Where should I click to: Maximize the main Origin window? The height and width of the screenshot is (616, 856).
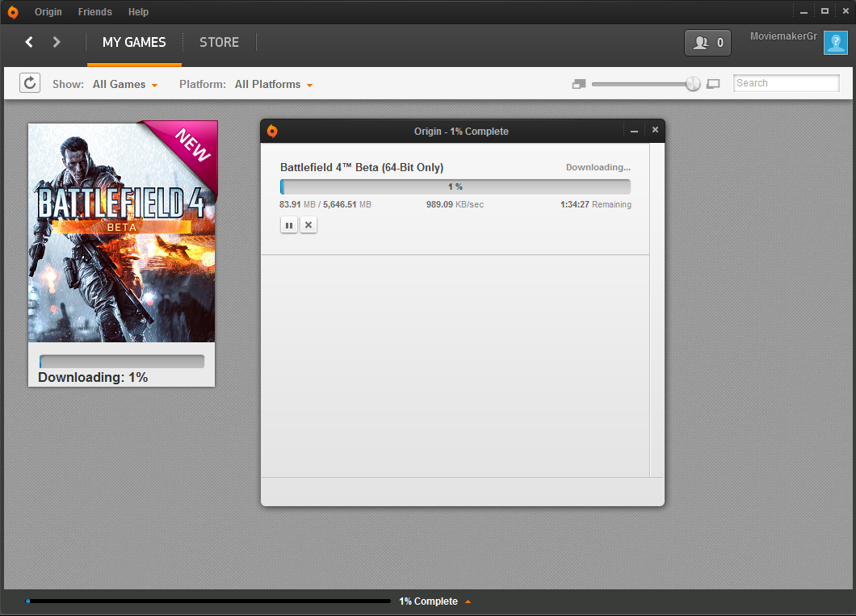click(x=825, y=11)
